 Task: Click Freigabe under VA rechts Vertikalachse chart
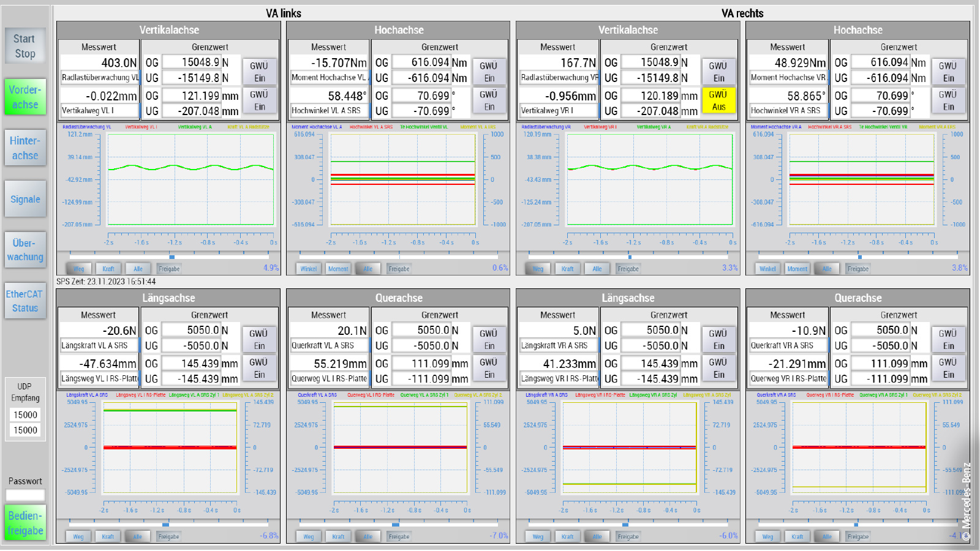628,269
